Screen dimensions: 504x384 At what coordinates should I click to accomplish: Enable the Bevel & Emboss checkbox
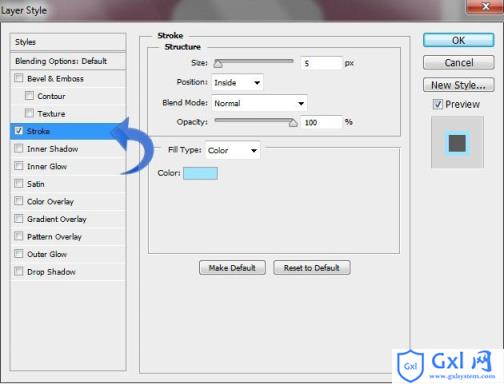(19, 78)
